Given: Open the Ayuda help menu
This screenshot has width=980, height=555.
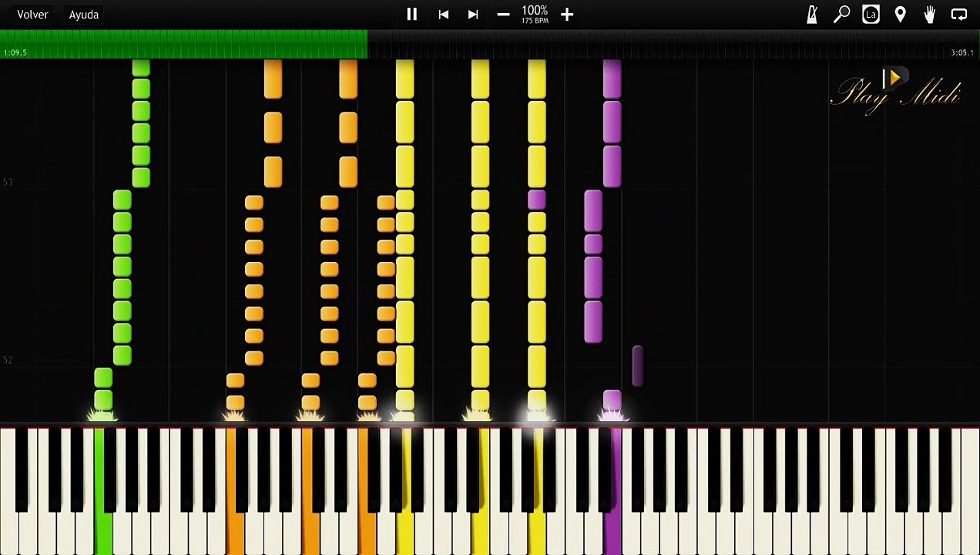Looking at the screenshot, I should [84, 14].
